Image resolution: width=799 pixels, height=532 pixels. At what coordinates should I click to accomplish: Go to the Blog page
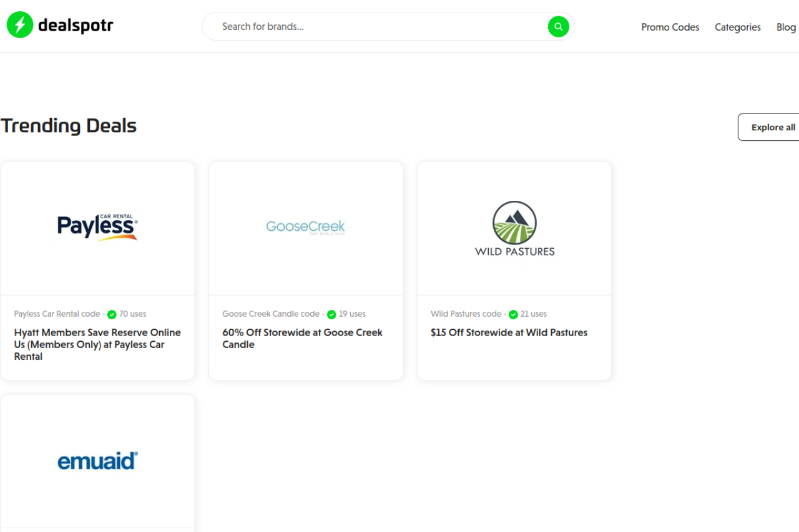pos(786,27)
